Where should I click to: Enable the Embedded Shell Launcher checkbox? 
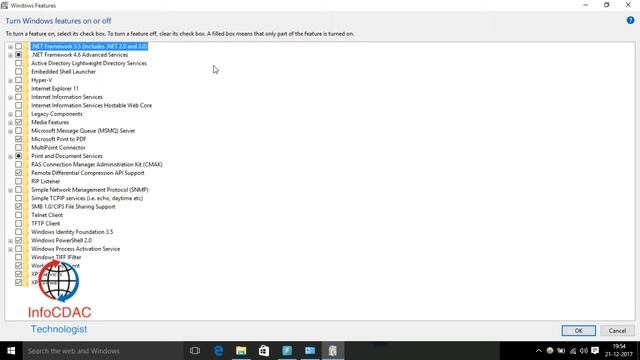pyautogui.click(x=18, y=71)
